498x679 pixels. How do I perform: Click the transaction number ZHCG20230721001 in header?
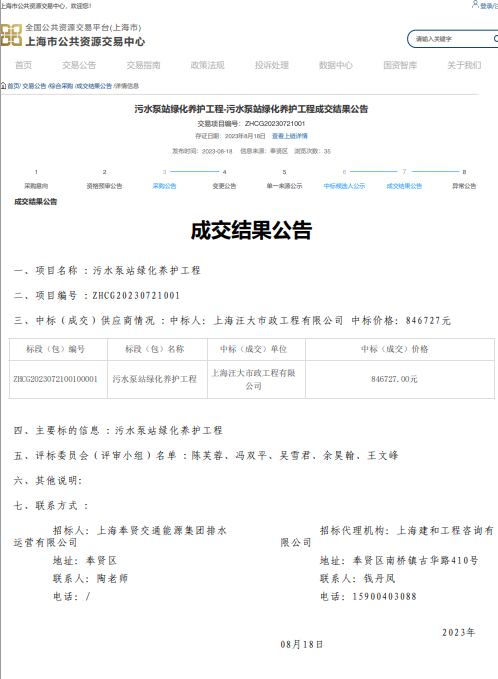click(275, 124)
